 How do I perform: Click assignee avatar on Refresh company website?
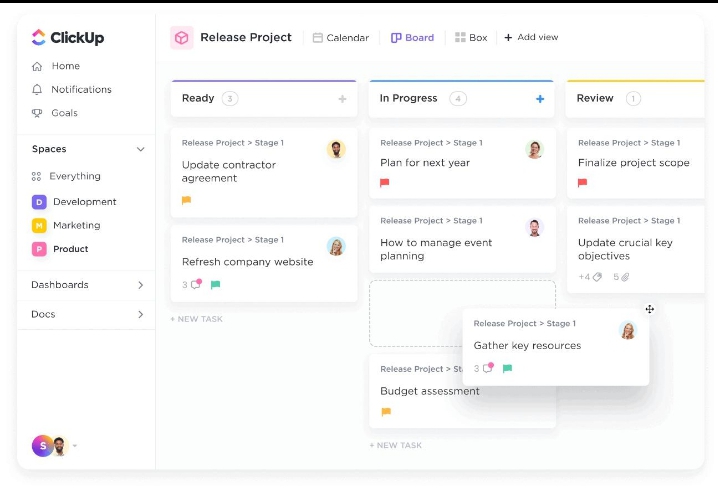pyautogui.click(x=336, y=246)
